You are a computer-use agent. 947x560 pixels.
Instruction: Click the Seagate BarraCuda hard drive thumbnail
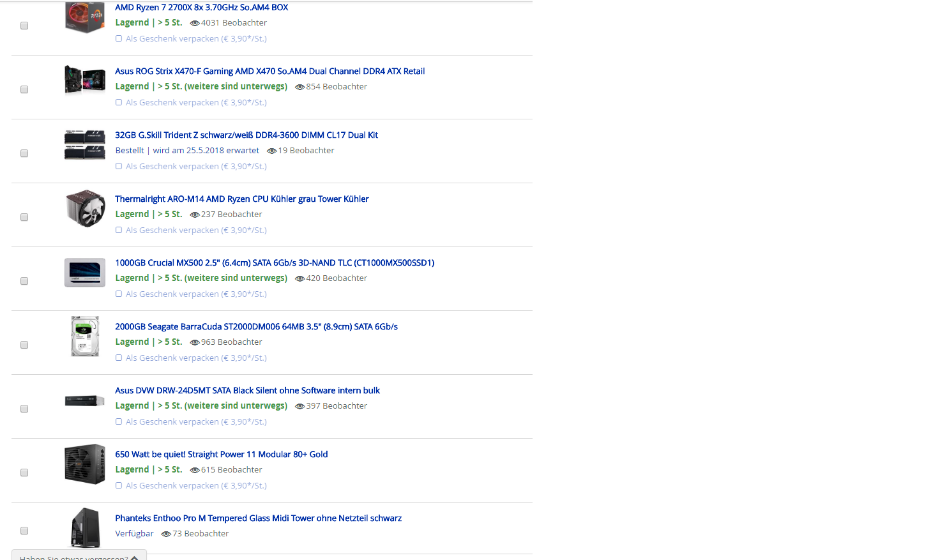(x=85, y=336)
